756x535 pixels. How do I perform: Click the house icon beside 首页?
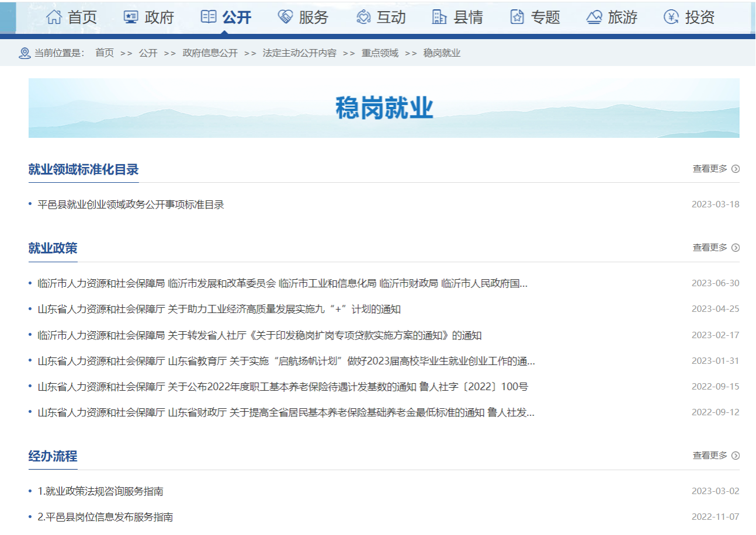[x=54, y=18]
